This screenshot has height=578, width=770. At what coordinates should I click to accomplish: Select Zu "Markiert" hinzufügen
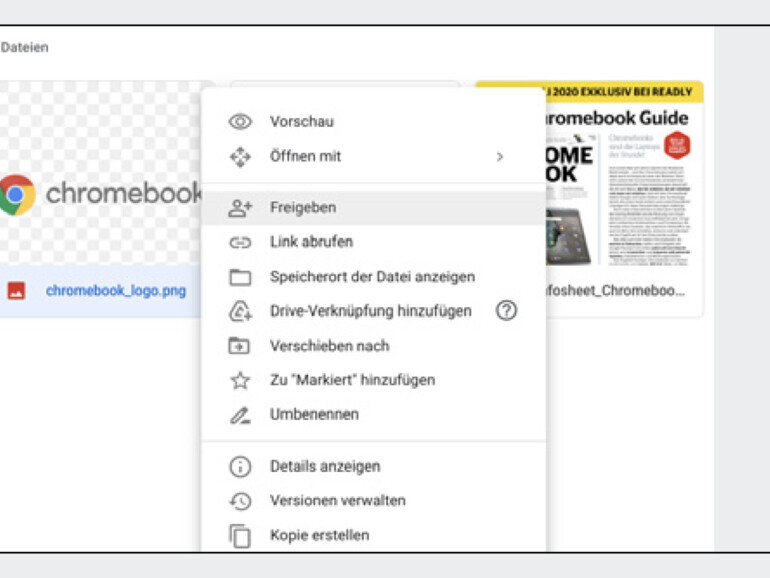coord(374,380)
